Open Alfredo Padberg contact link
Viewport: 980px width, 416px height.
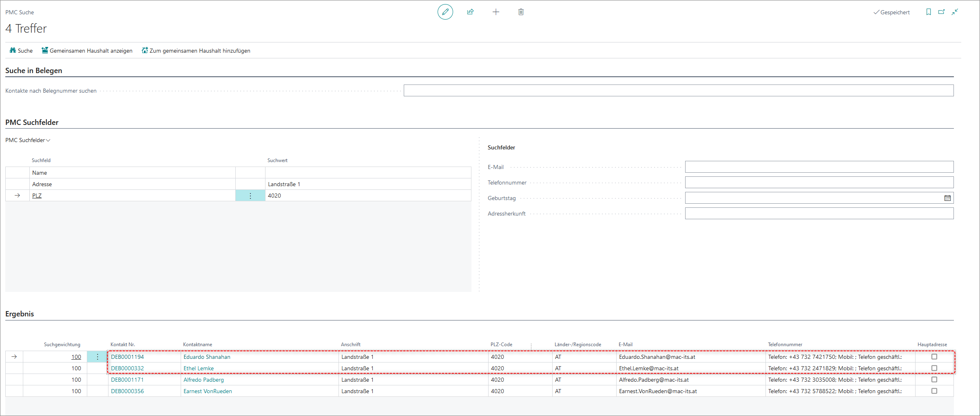204,380
